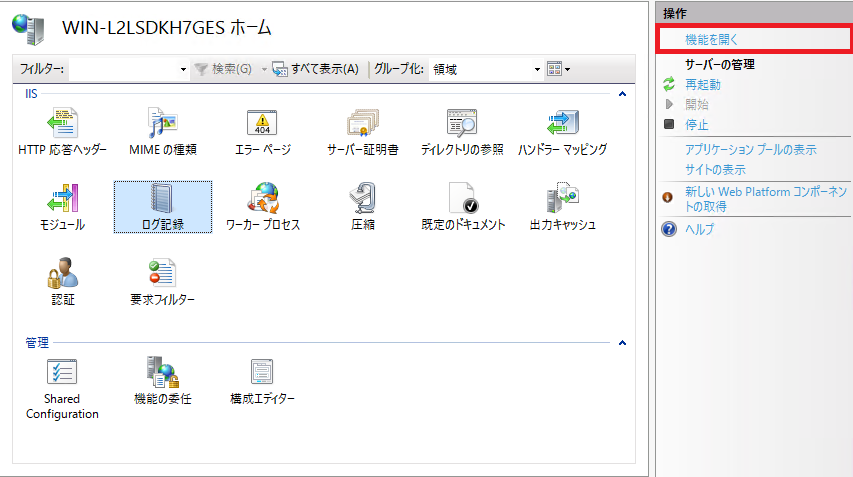Open the サイトの表示 link
The width and height of the screenshot is (853, 477).
pyautogui.click(x=715, y=170)
